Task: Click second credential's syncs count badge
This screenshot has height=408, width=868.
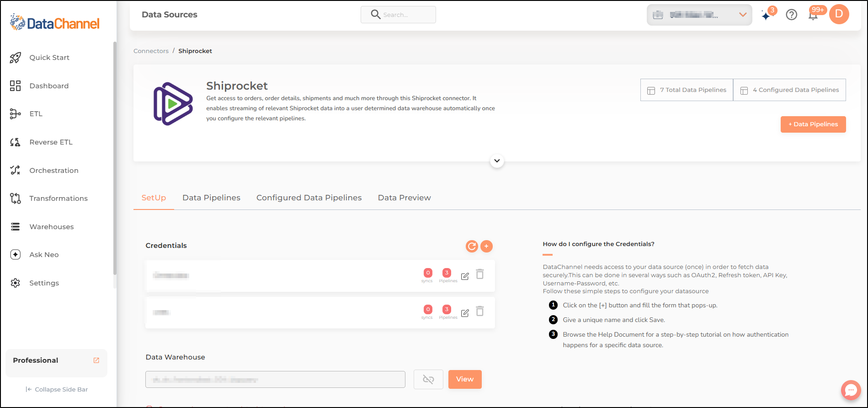Action: pos(428,310)
